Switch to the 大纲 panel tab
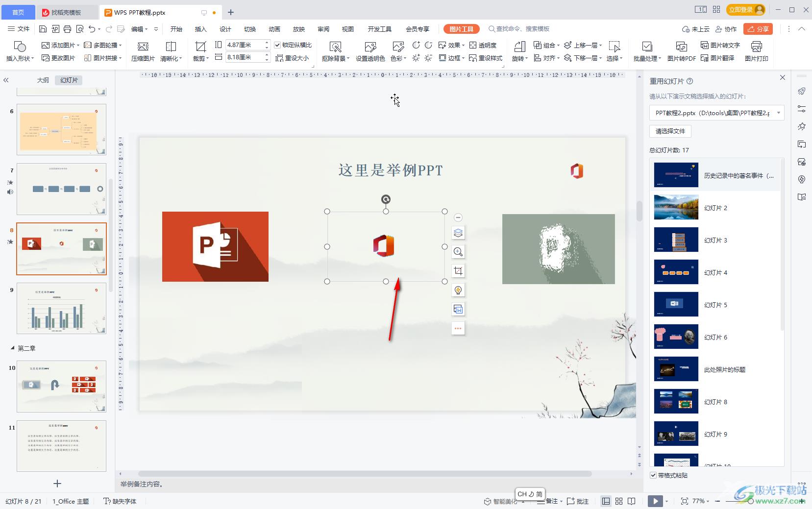The height and width of the screenshot is (509, 812). click(x=43, y=80)
